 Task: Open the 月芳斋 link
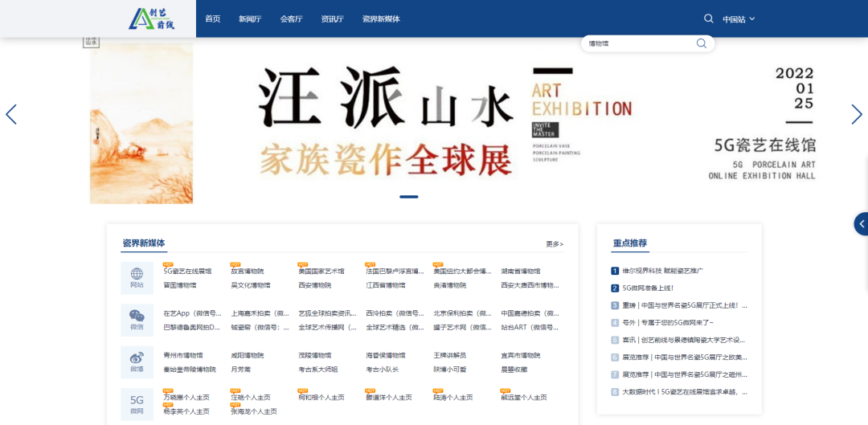pyautogui.click(x=241, y=369)
